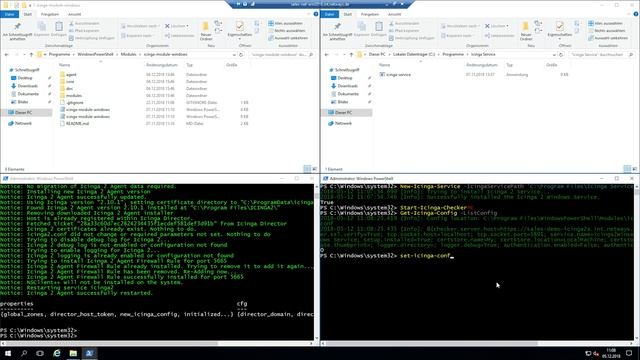
Task: Click Alles auswählen in right Explorer
Action: coord(605,23)
